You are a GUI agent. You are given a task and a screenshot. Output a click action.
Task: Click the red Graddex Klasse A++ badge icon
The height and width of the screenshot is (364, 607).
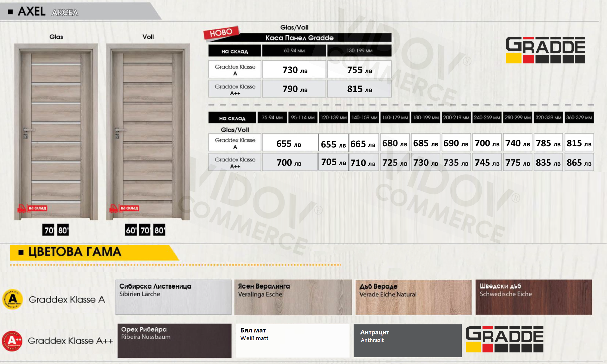click(12, 341)
